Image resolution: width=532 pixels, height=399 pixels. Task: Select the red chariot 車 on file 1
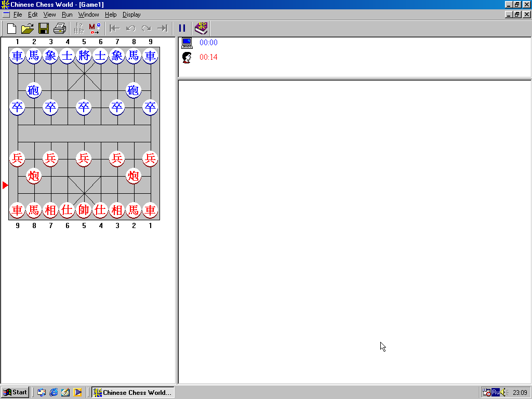(x=150, y=210)
